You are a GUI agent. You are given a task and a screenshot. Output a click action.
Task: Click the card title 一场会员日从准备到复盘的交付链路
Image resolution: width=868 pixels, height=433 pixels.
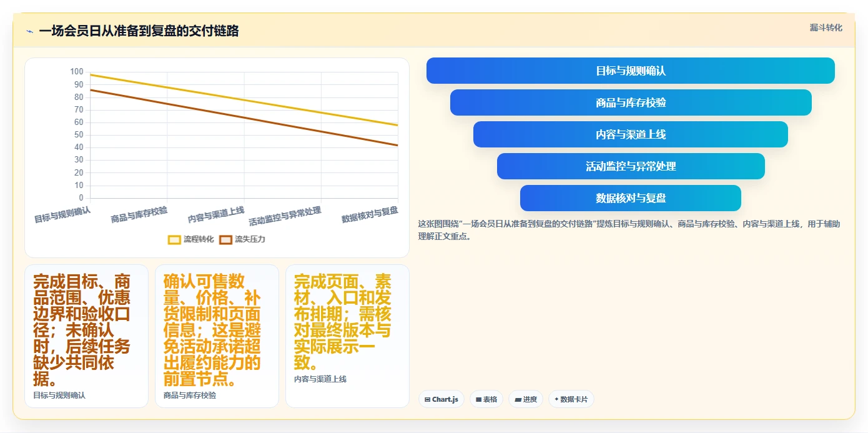139,31
